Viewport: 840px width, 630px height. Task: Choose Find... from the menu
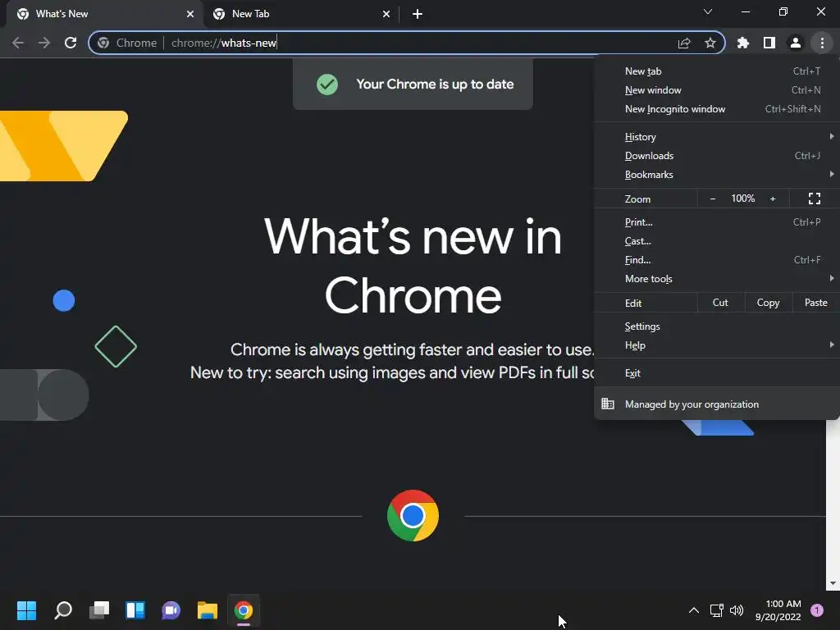717,260
